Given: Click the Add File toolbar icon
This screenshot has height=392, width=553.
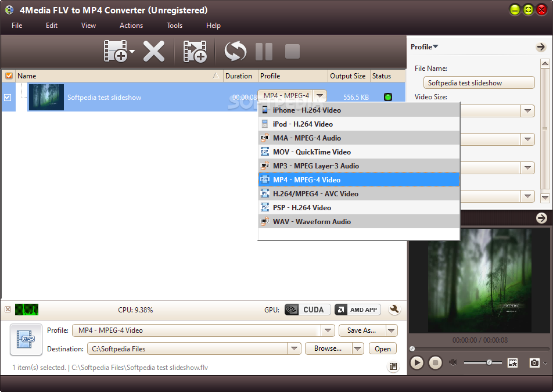Looking at the screenshot, I should [x=116, y=51].
